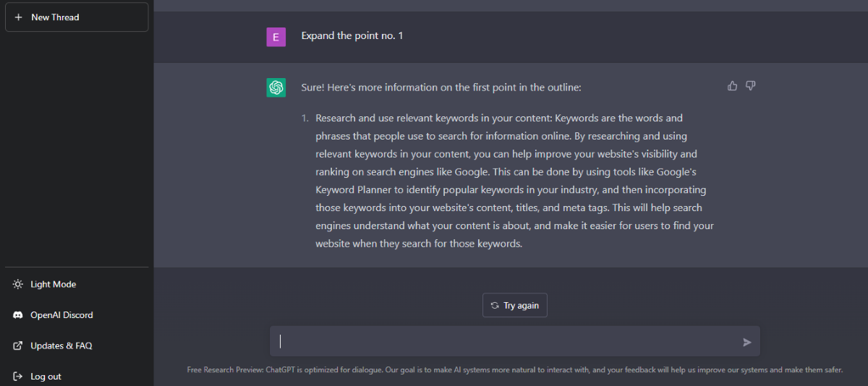Click the Free Research Preview disclaimer text
Screen dimensions: 868x386
click(515, 369)
